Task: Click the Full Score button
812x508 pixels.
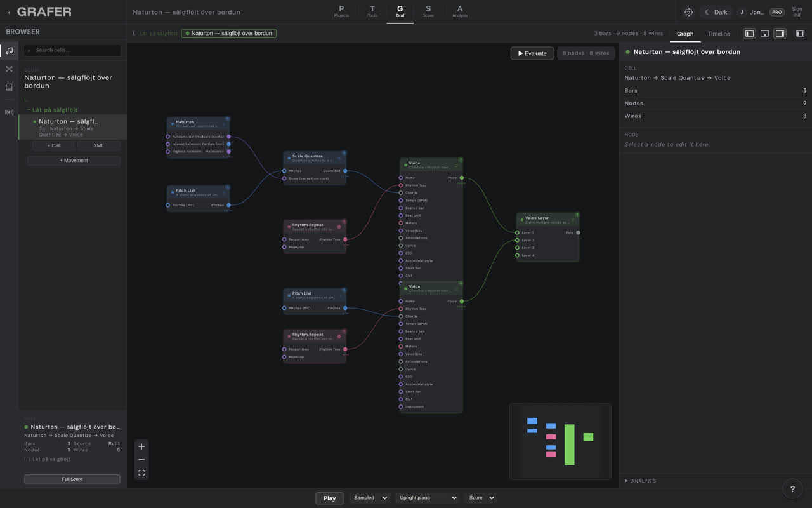Action: click(72, 479)
